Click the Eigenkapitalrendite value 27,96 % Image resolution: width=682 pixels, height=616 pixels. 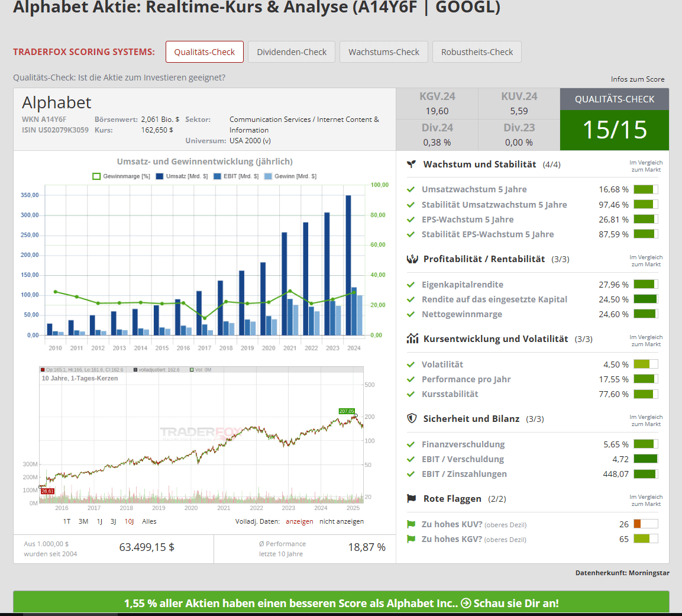pyautogui.click(x=614, y=285)
